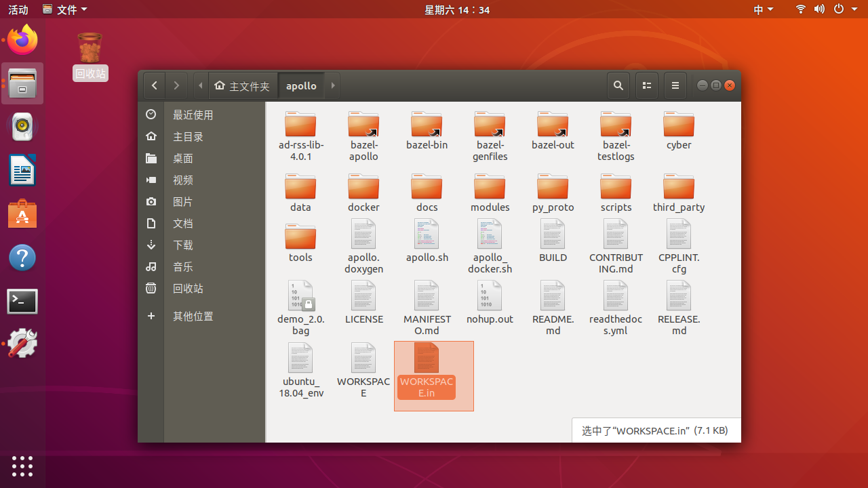The height and width of the screenshot is (488, 868).
Task: Open 最近使用 in sidebar
Action: tap(201, 115)
